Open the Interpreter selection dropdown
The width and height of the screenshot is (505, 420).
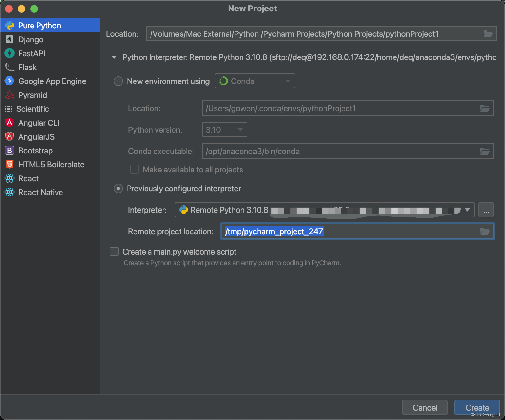(x=324, y=210)
